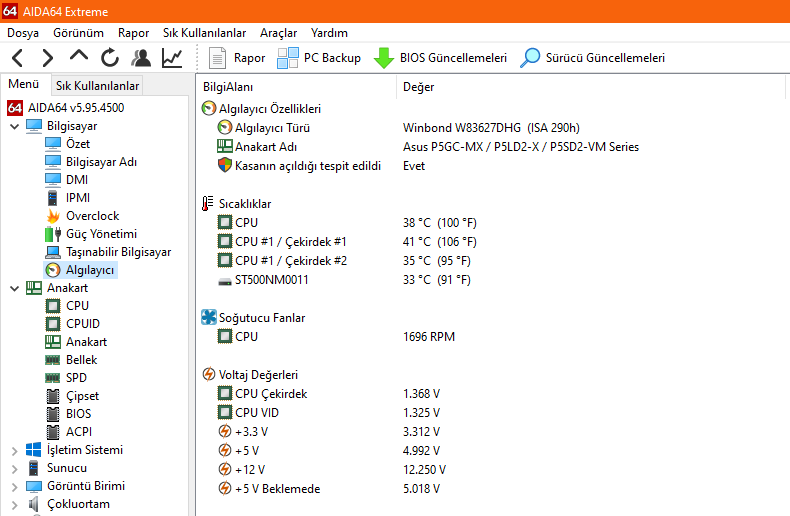Collapse the Anakart tree node

14,288
